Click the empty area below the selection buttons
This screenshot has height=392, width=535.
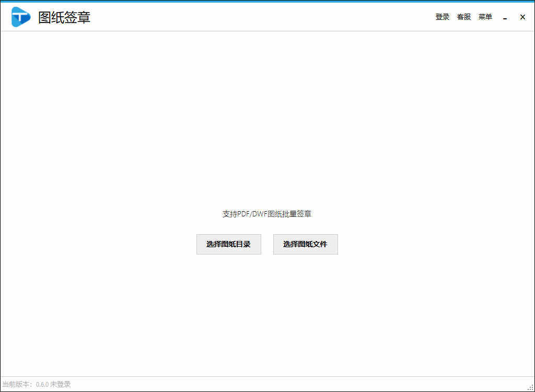(267, 314)
